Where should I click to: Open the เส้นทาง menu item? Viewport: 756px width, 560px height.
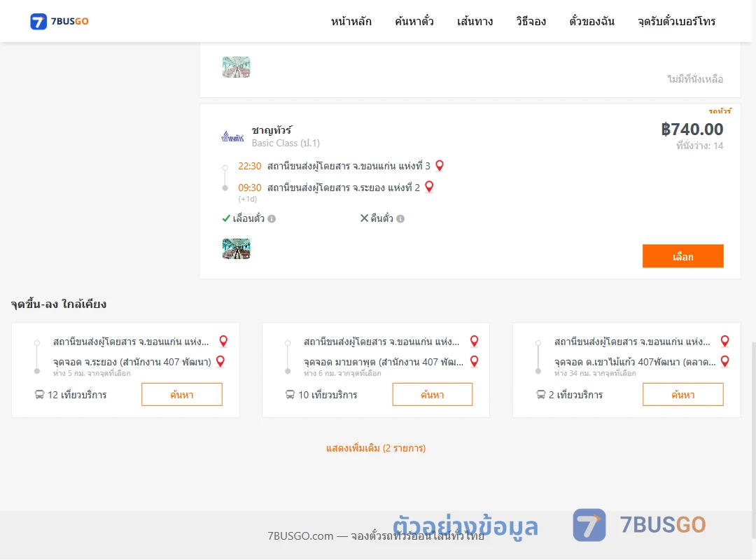[475, 21]
